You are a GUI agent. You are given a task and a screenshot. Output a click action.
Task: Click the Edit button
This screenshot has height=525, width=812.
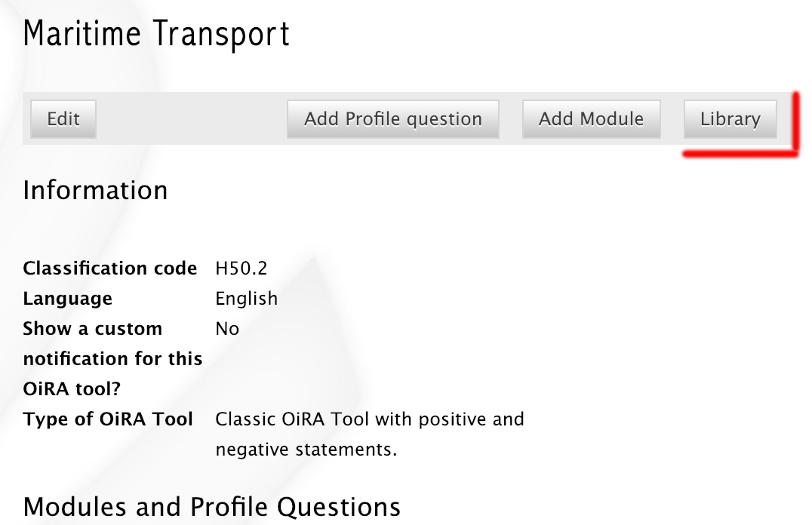[63, 119]
